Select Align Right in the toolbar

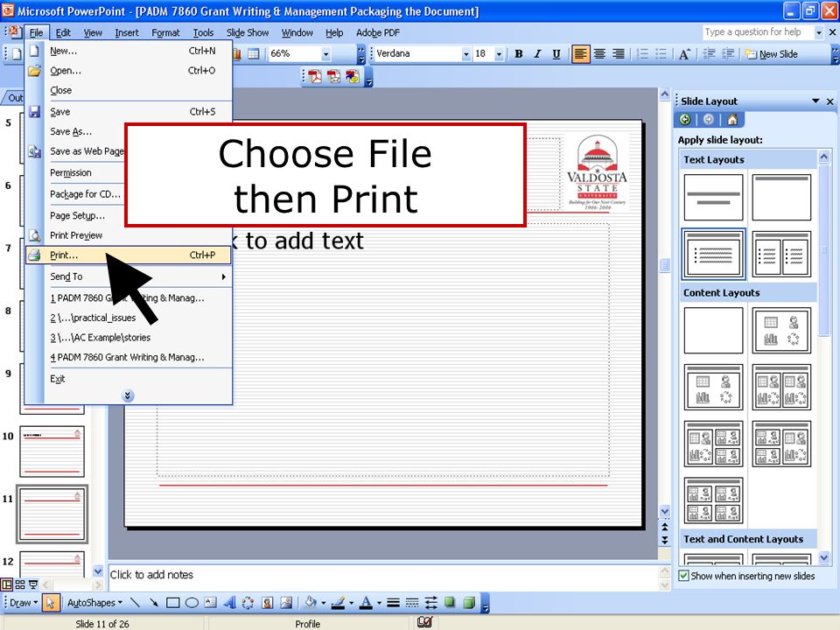click(x=619, y=54)
